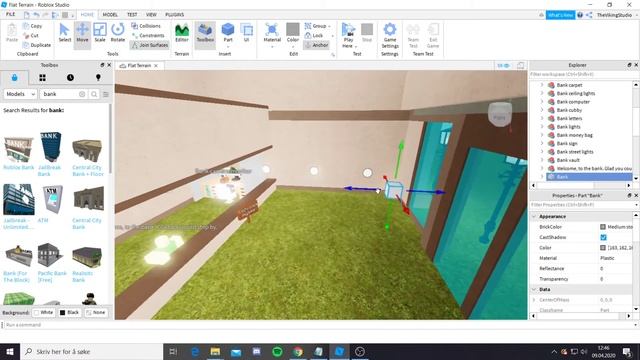
Task: Select the ATM model thumbnail
Action: click(x=52, y=199)
